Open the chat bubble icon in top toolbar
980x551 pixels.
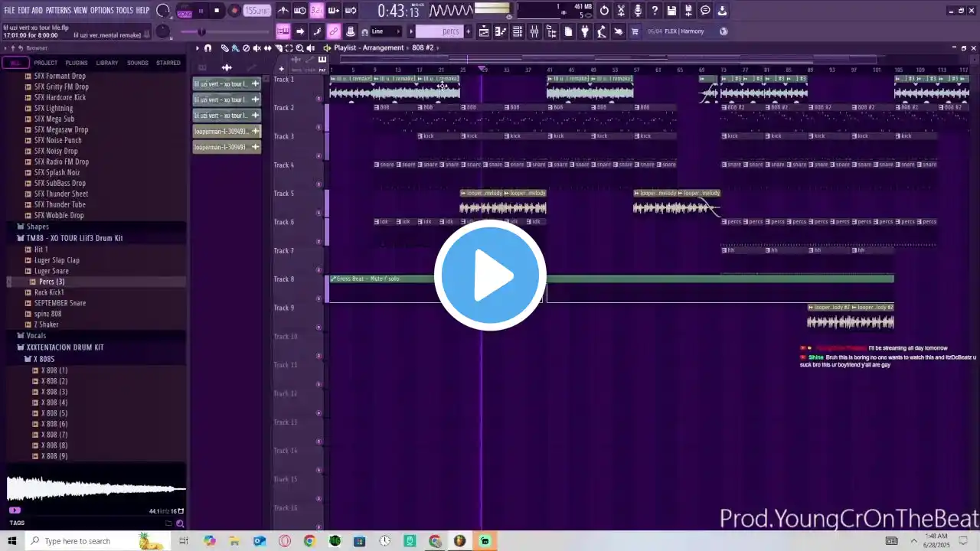[x=705, y=11]
